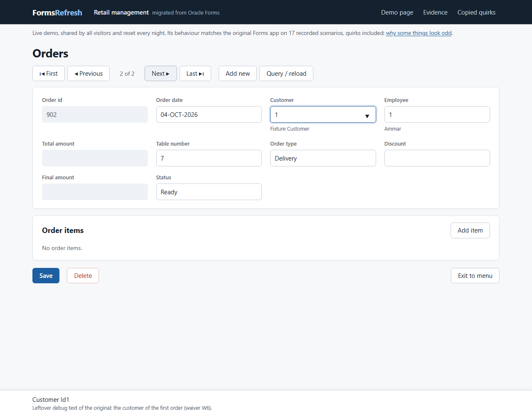This screenshot has width=532, height=416.
Task: Advance with the Next button
Action: tap(161, 74)
